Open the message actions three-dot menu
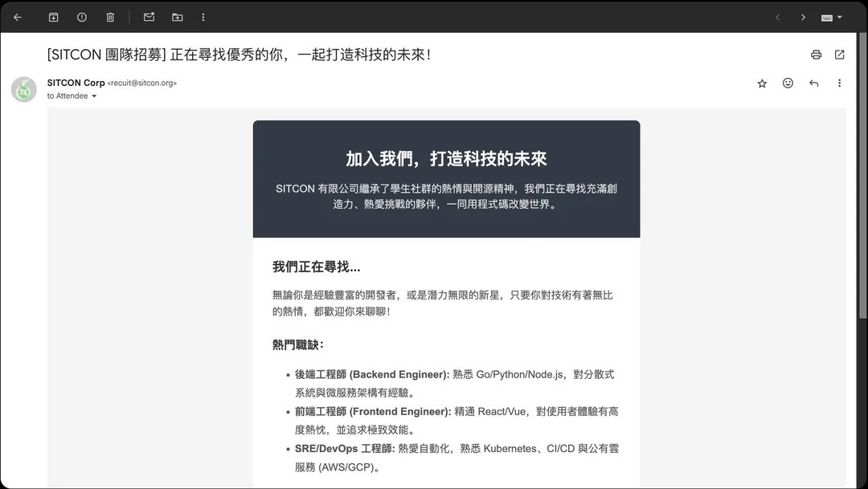 [x=839, y=83]
